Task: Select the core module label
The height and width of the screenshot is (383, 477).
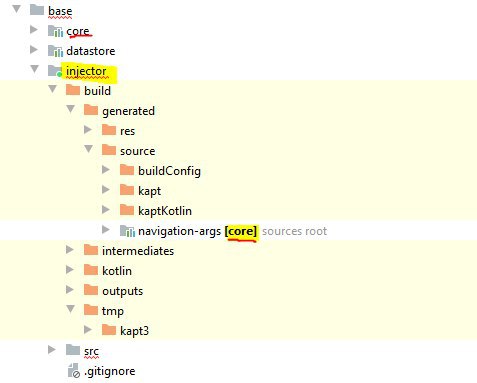Action: (x=78, y=31)
